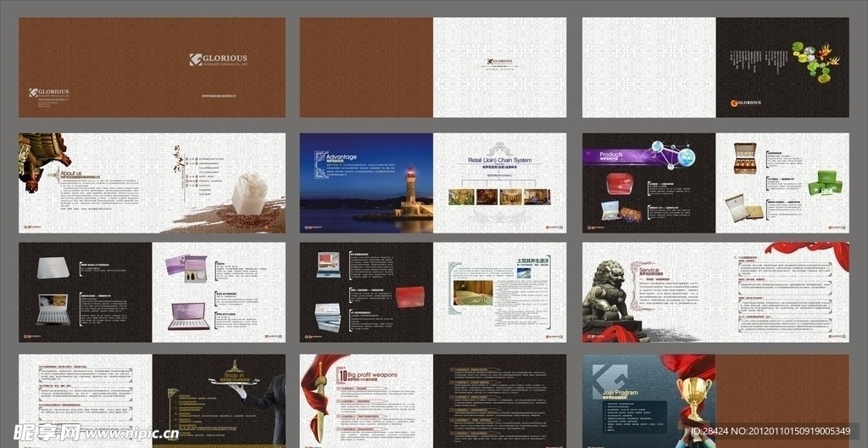This screenshot has width=868, height=448.
Task: Select red gift box beside Products list
Action: [x=620, y=184]
